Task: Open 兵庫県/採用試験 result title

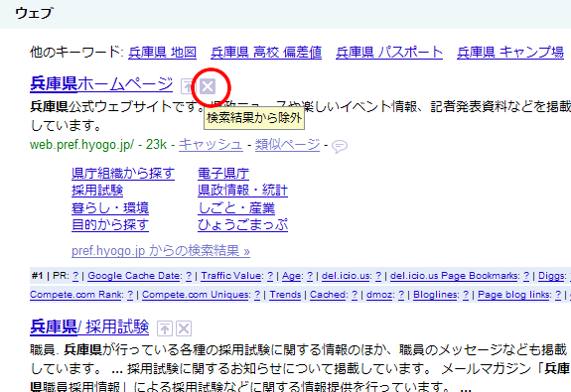Action: point(89,327)
